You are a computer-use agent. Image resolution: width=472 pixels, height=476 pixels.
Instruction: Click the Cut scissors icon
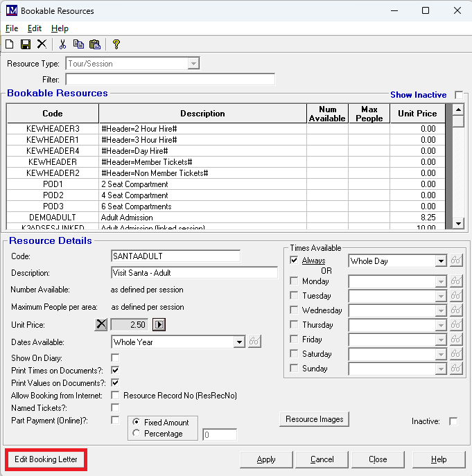[x=62, y=44]
